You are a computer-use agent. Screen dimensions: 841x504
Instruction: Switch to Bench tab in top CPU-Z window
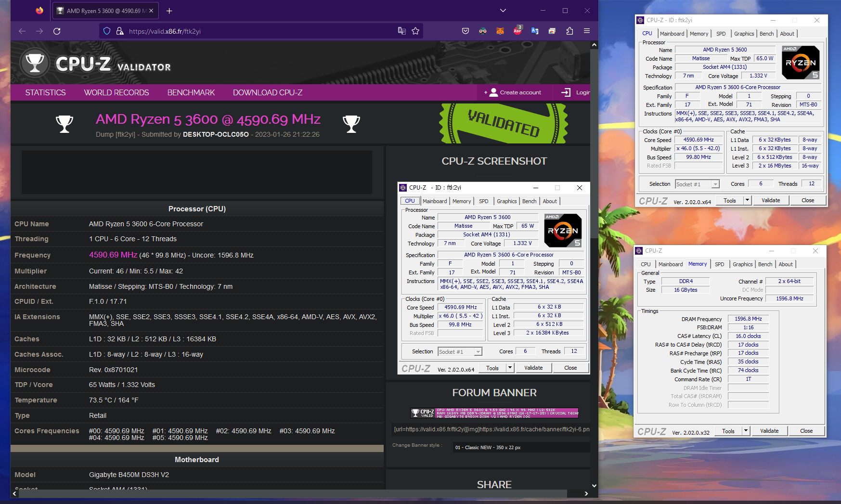[x=766, y=34]
